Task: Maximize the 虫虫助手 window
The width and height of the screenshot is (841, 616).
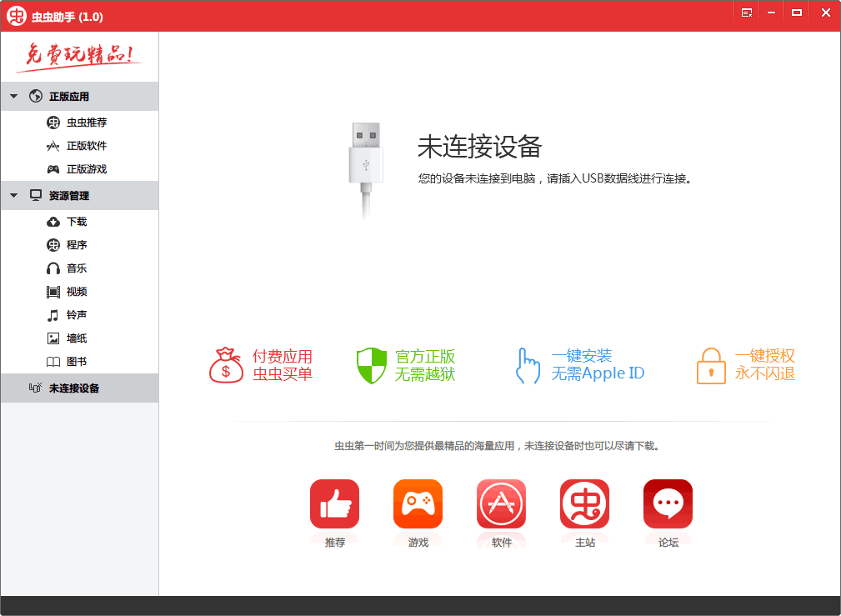Action: (797, 13)
